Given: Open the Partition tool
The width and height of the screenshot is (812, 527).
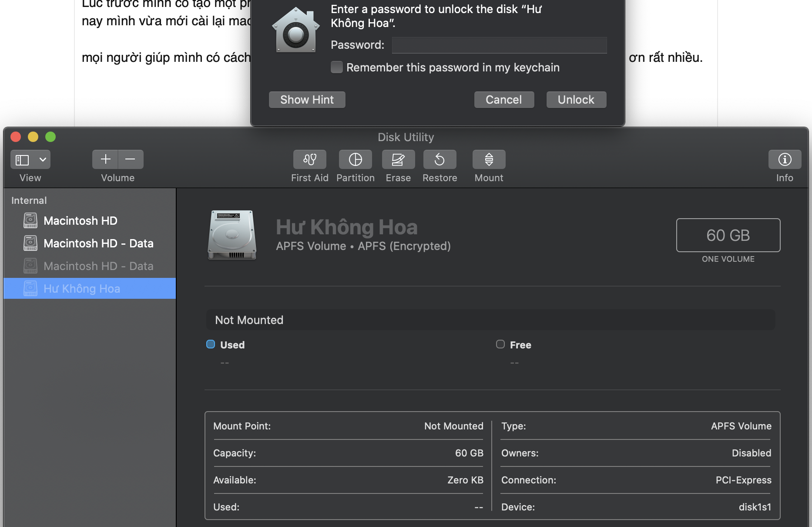Looking at the screenshot, I should coord(356,159).
